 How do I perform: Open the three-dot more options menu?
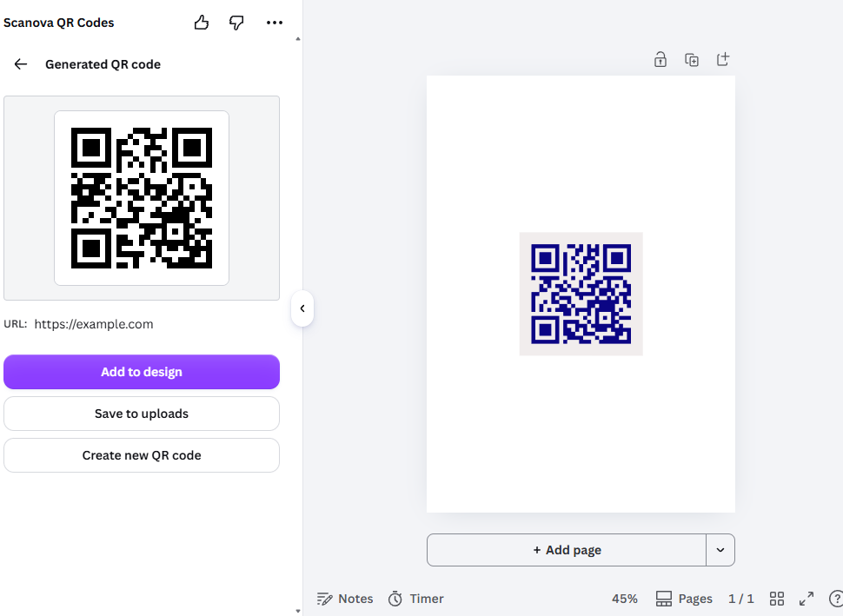pos(274,23)
